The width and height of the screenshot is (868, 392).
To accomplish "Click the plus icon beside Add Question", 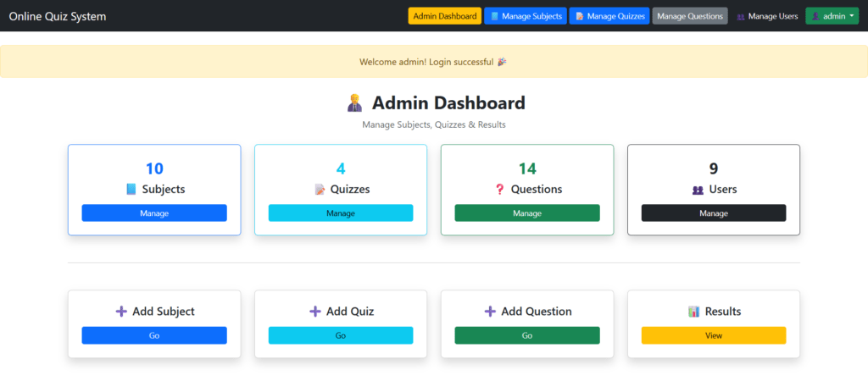I will 490,312.
